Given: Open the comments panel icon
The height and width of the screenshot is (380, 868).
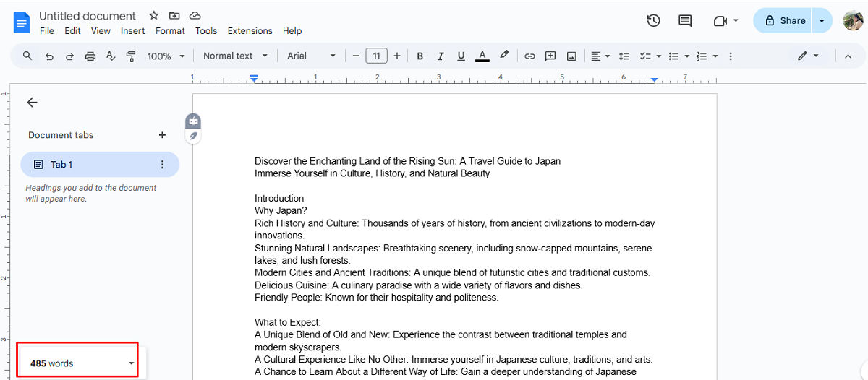Looking at the screenshot, I should [685, 21].
